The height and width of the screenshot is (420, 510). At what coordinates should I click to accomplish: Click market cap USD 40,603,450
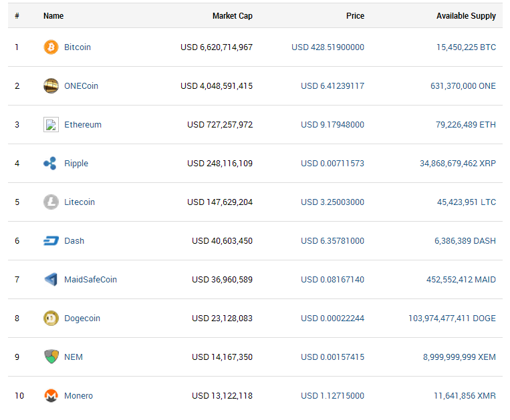[222, 240]
